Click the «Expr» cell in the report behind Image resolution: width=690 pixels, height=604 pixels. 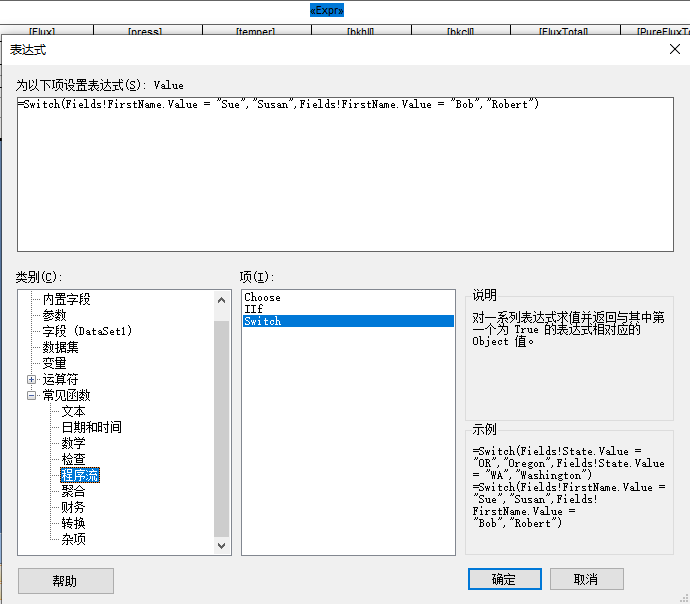[327, 10]
